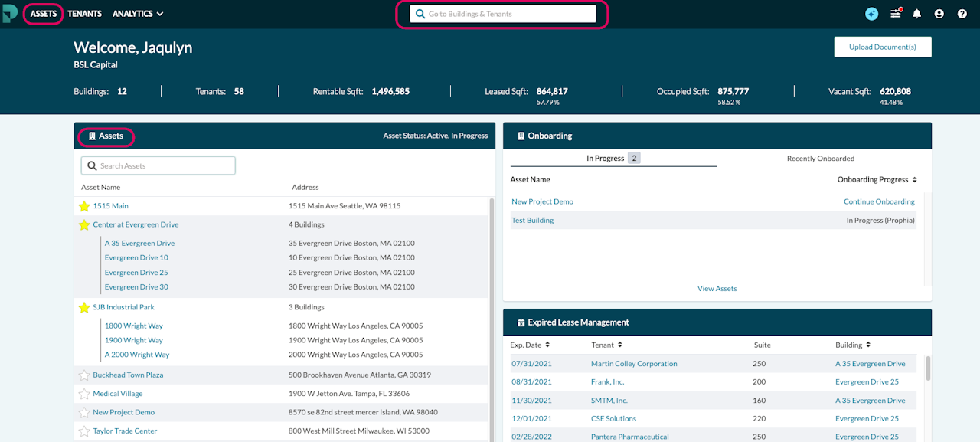
Task: Open the Tenants menu item
Action: coord(84,14)
